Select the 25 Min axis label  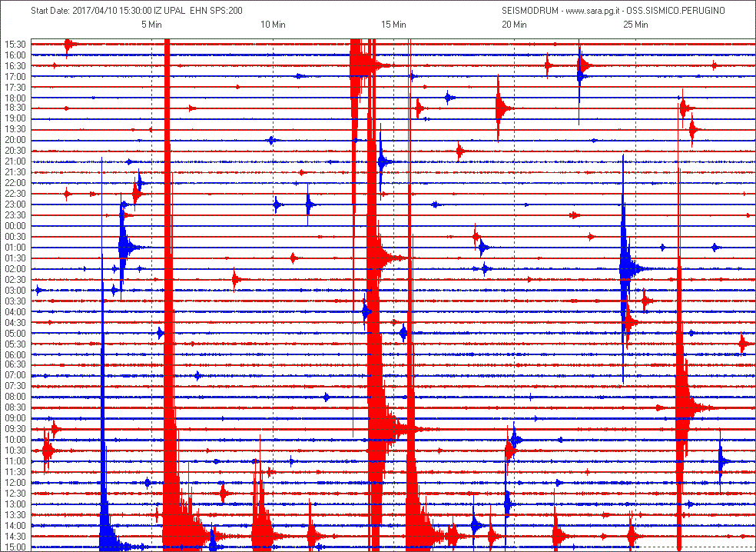635,25
